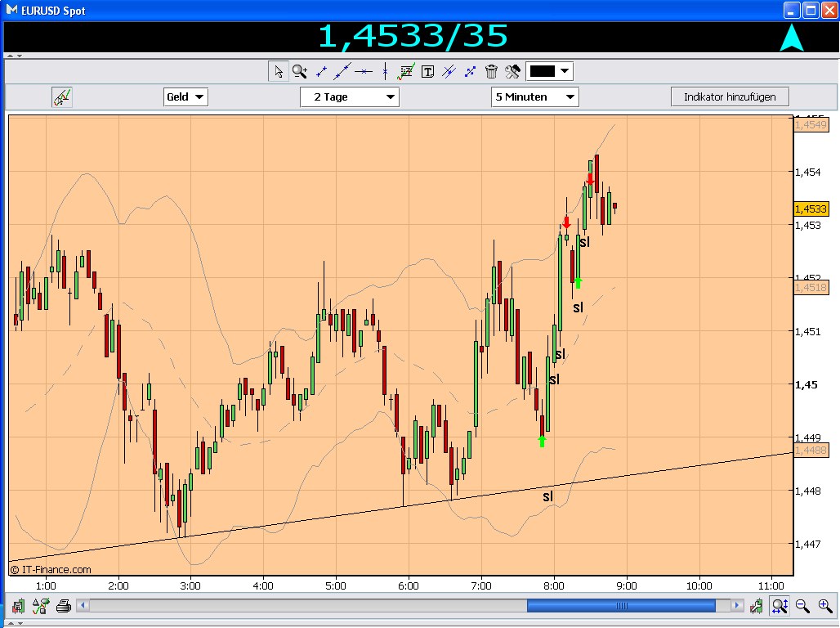
Task: Click the blue horizontal scrollbar thumb
Action: tap(622, 606)
